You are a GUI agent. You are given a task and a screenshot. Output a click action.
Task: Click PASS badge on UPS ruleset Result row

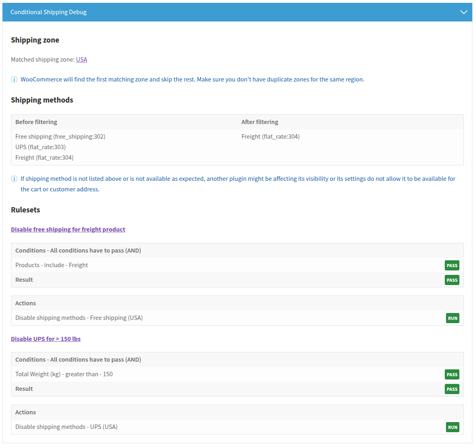point(452,389)
